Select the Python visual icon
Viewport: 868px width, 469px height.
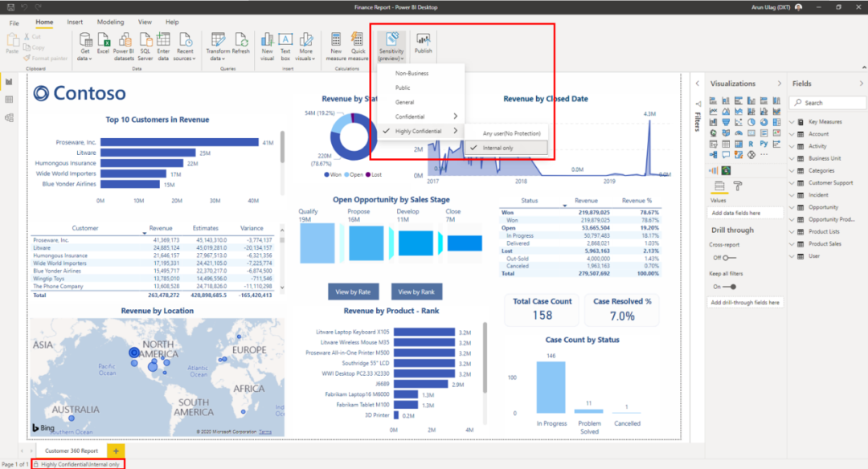[x=764, y=144]
